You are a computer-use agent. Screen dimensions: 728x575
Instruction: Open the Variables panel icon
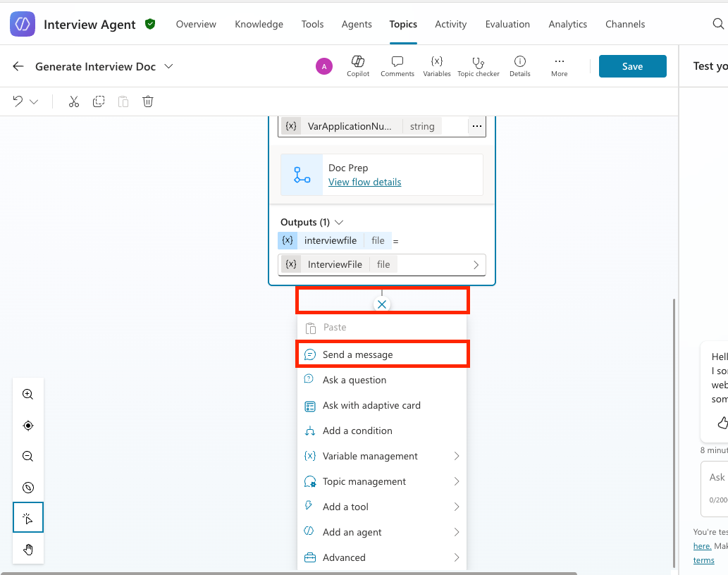[x=436, y=66]
